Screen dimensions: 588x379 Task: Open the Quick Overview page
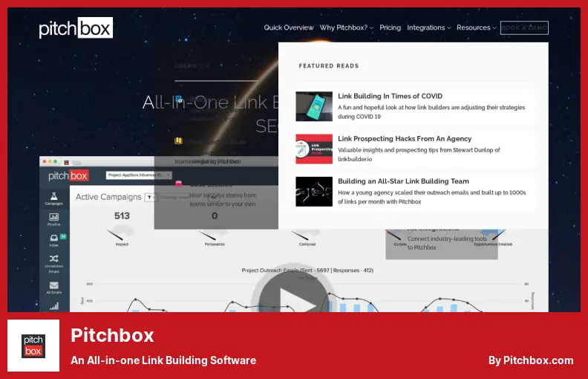coord(288,27)
